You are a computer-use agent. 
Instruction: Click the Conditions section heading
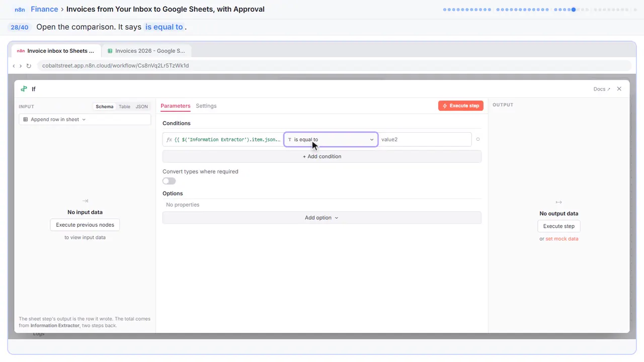pos(177,123)
